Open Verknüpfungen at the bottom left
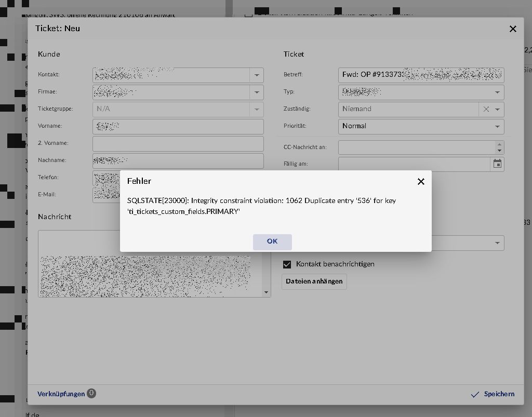 click(61, 394)
